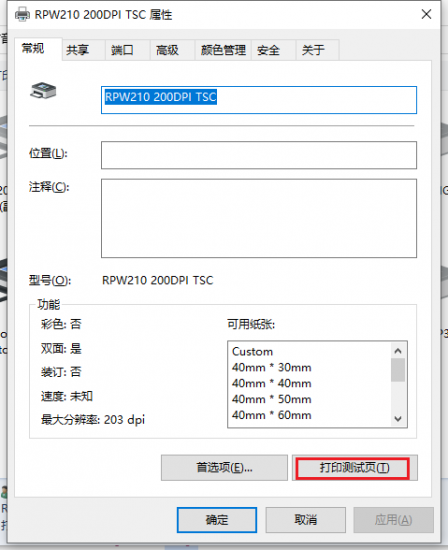Close the RPW210 properties dialog

tap(426, 14)
